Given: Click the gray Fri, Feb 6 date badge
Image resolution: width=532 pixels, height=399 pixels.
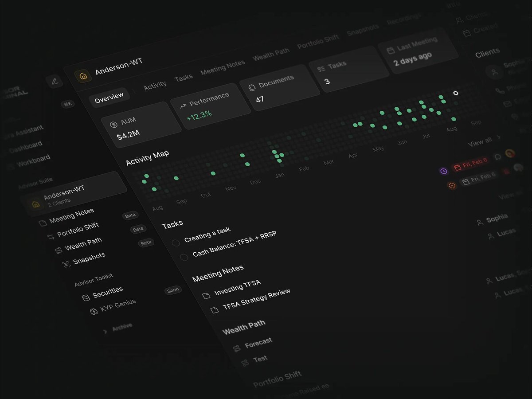Looking at the screenshot, I should (x=478, y=179).
